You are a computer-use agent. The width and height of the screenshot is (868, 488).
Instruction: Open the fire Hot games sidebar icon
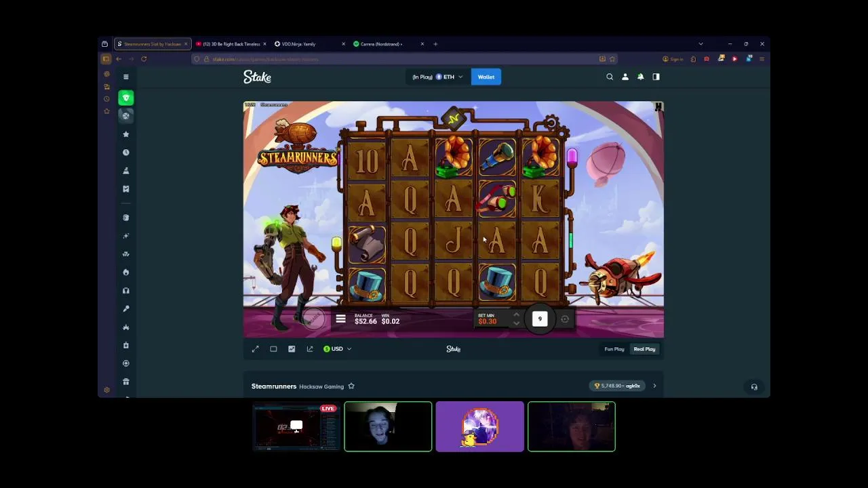tap(125, 272)
